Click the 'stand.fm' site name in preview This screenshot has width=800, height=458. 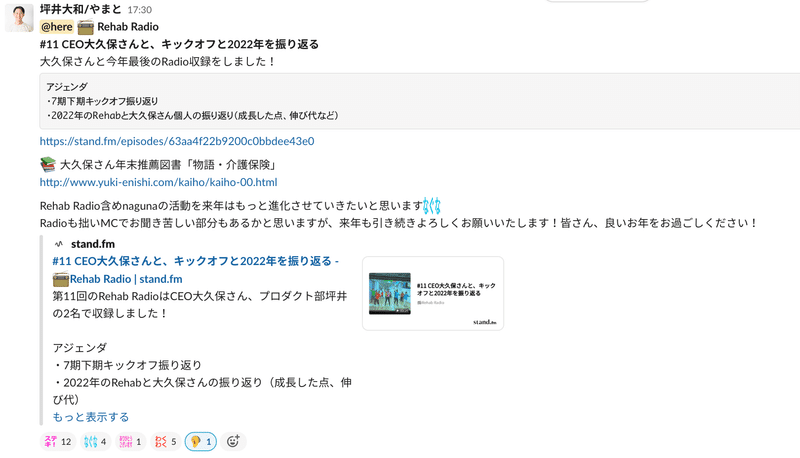[x=93, y=244]
